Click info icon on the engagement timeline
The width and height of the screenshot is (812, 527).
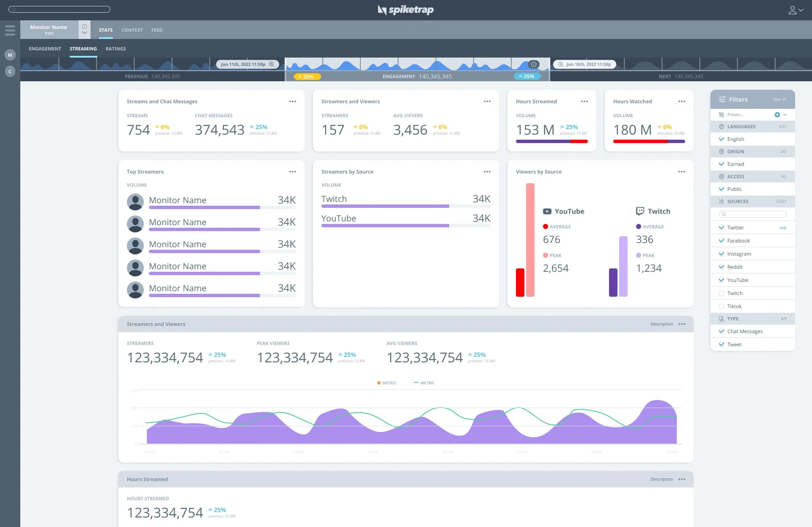tap(534, 64)
